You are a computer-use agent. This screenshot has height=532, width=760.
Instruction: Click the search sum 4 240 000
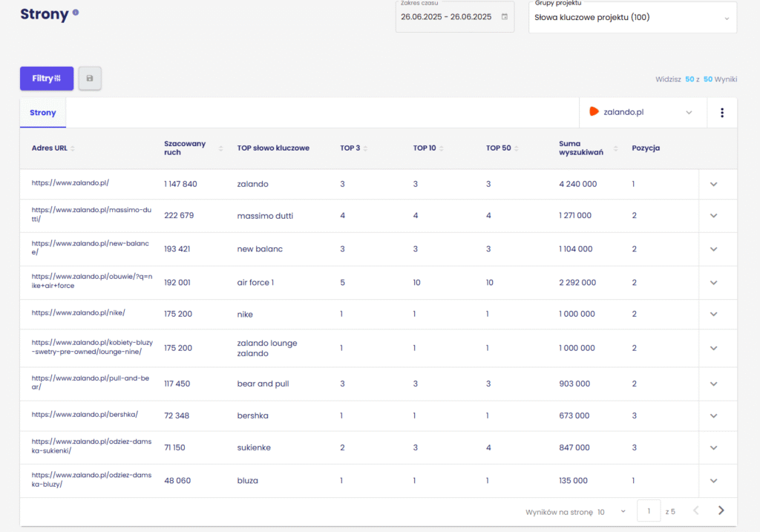[577, 184]
